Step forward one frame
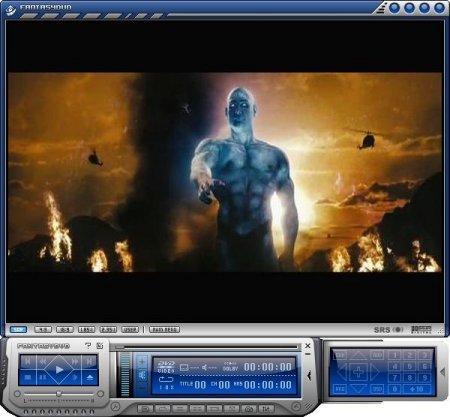Image resolution: width=450 pixels, height=417 pixels. pyautogui.click(x=75, y=378)
